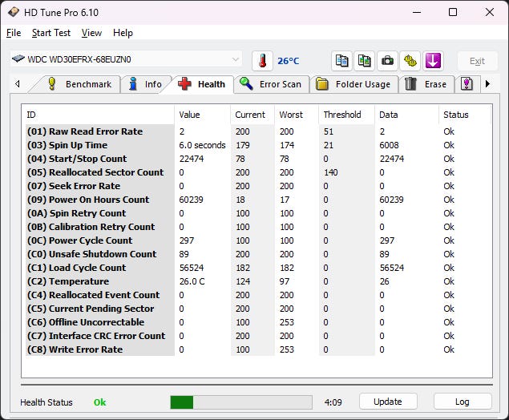
Task: Switch to the Benchmark tab
Action: pos(78,84)
